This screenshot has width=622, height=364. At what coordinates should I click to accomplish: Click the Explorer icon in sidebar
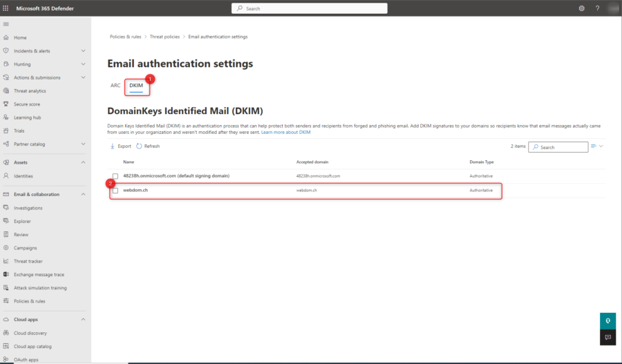coord(6,221)
